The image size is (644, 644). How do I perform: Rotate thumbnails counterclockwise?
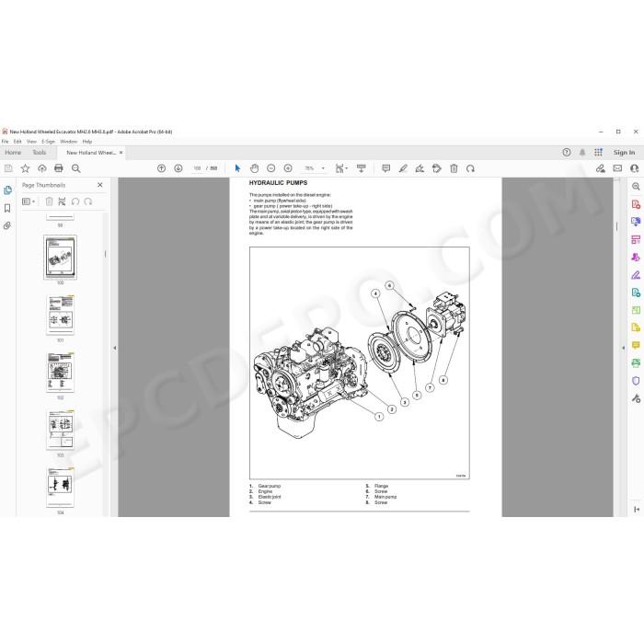point(75,201)
